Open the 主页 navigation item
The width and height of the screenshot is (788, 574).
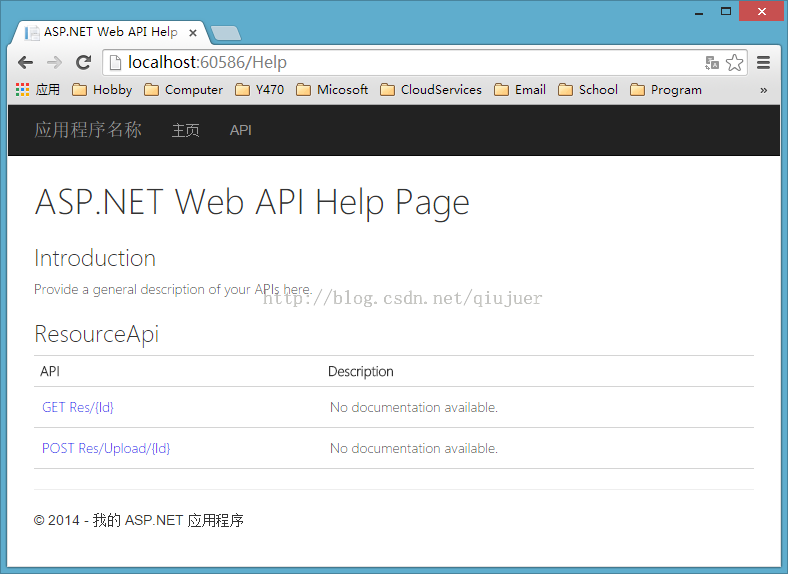tap(185, 130)
